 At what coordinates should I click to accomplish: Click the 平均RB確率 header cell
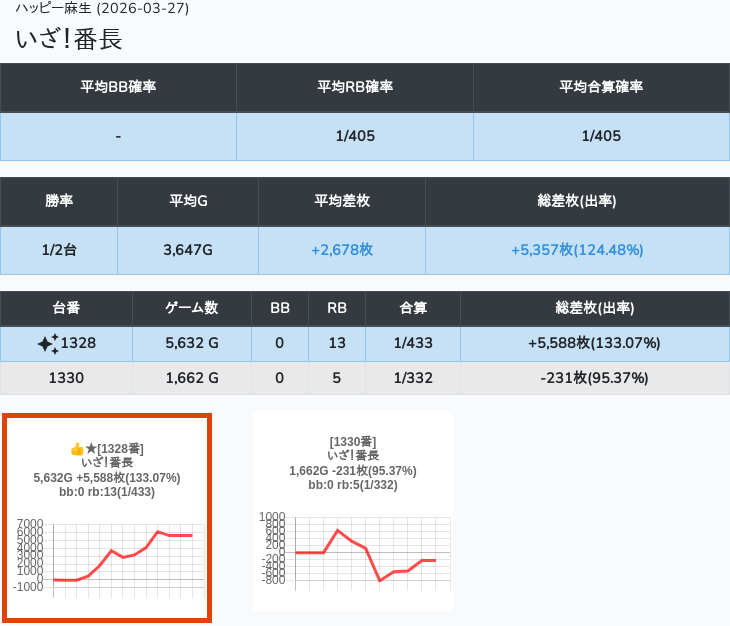[x=355, y=87]
